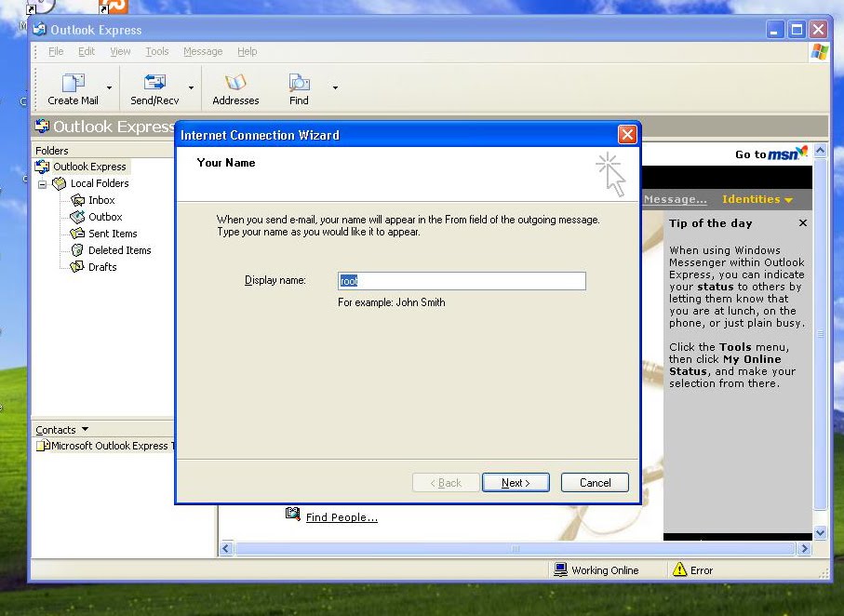Open the Help menu
Screen dimensions: 844x616
[x=248, y=51]
